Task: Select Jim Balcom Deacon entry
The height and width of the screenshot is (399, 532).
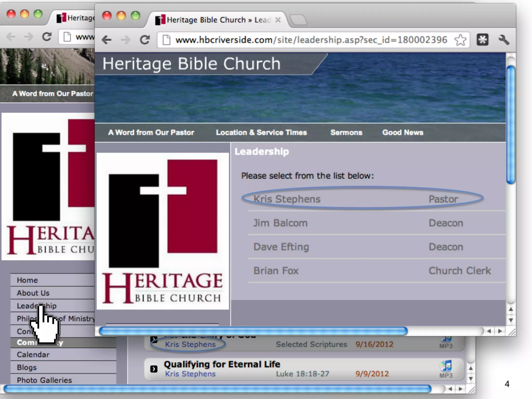Action: [280, 223]
